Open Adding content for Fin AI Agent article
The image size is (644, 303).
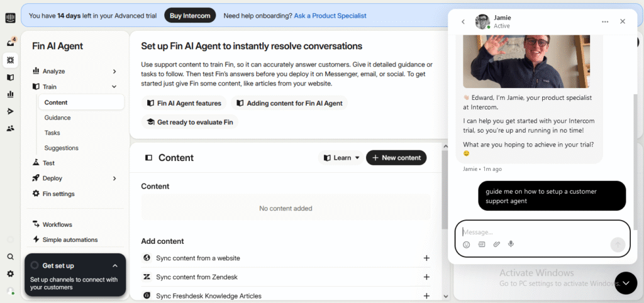tap(289, 103)
